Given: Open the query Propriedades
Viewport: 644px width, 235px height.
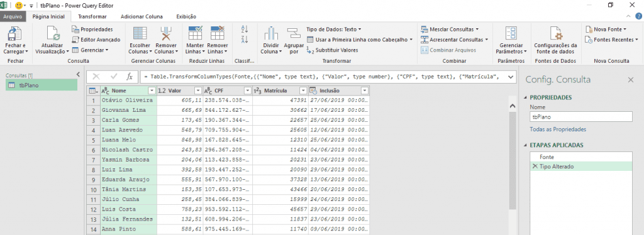Looking at the screenshot, I should [x=92, y=29].
